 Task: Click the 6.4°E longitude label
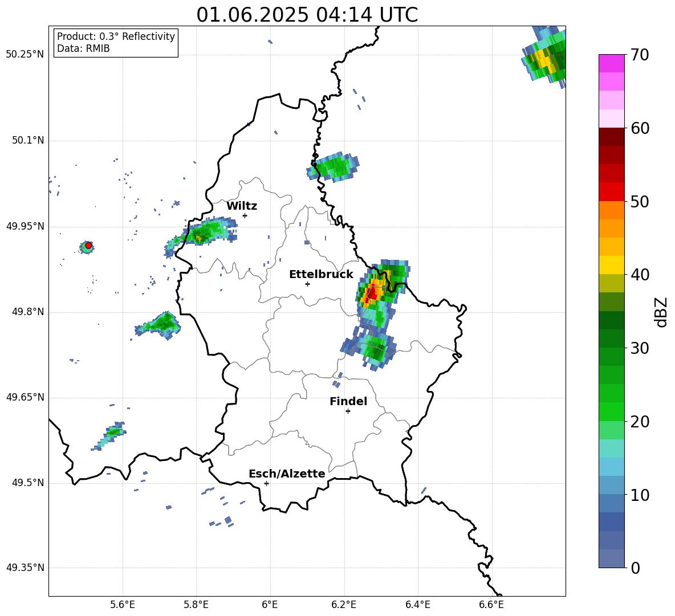point(418,605)
